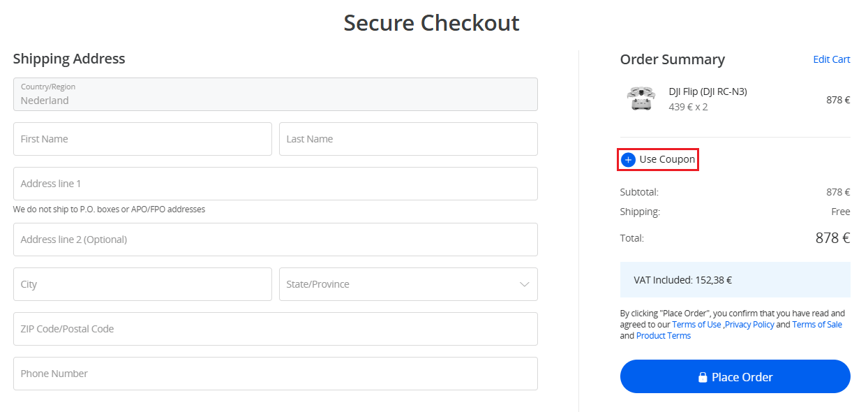
Task: Expand the State/Province chevron arrow
Action: [x=525, y=284]
